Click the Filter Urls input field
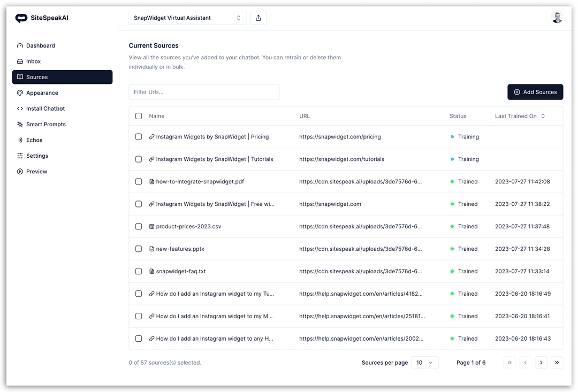This screenshot has height=392, width=578. click(x=204, y=92)
